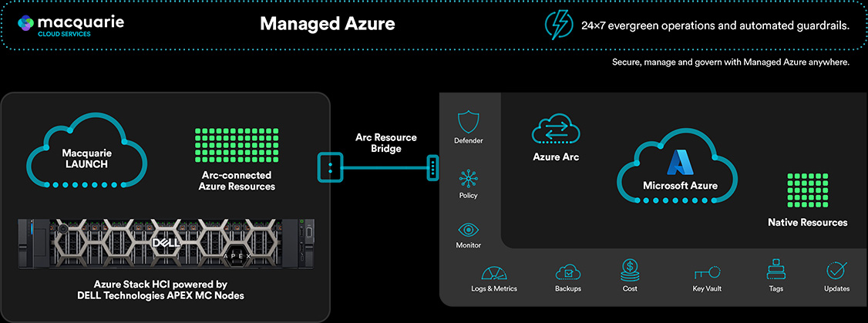Click the Logs & Metrics label
This screenshot has width=868, height=323.
point(494,288)
